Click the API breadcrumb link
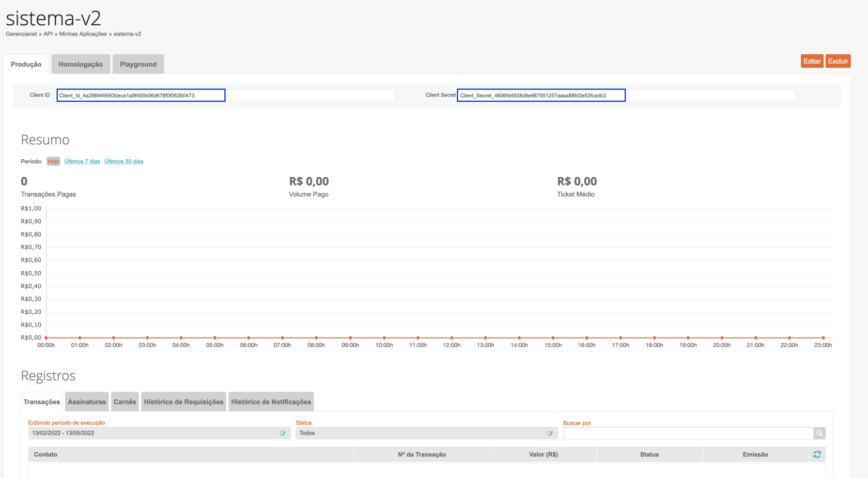Image resolution: width=868 pixels, height=478 pixels. (x=48, y=34)
